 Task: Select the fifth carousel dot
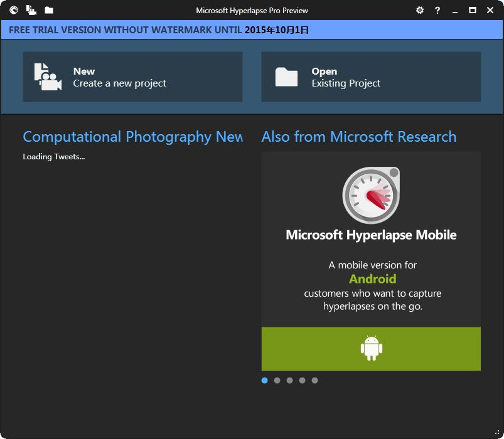[x=314, y=380]
